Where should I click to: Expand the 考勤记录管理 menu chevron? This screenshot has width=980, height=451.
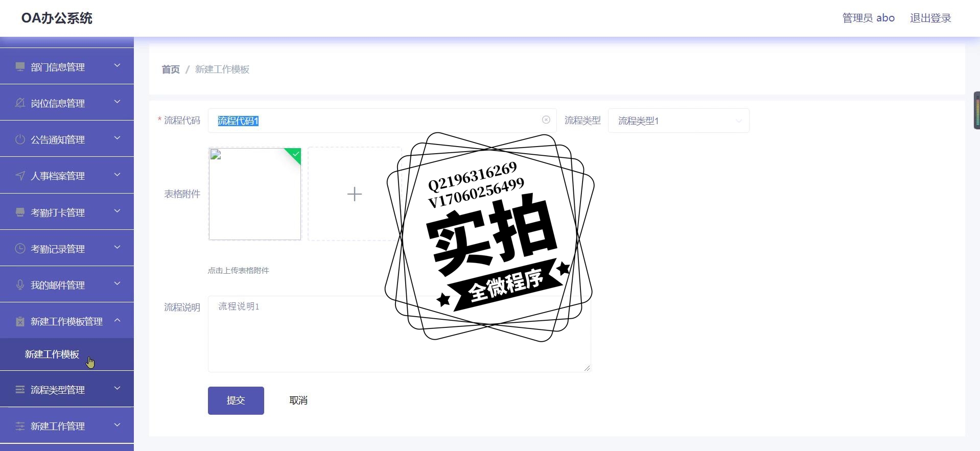(117, 247)
